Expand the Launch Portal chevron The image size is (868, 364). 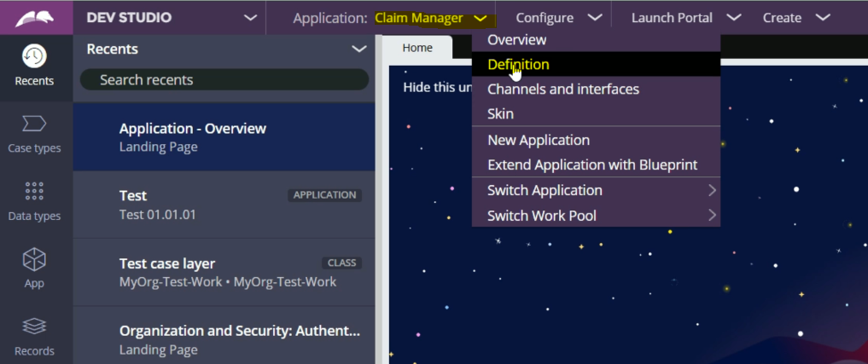(733, 18)
